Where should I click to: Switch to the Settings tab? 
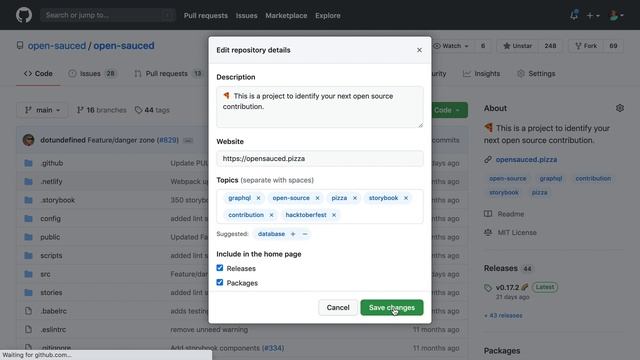(x=536, y=73)
